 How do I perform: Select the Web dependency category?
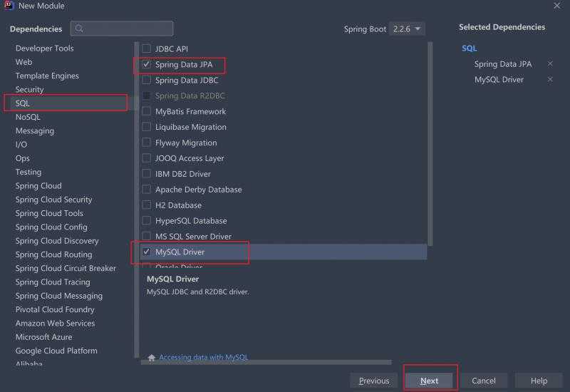[24, 62]
